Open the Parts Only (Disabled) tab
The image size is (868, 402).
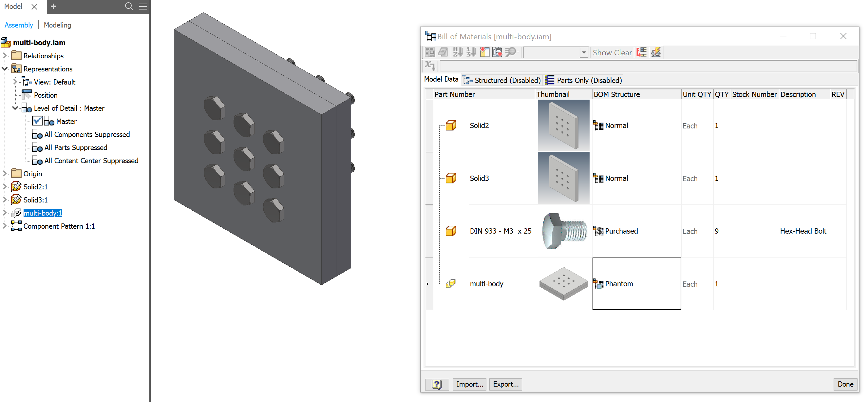[584, 80]
